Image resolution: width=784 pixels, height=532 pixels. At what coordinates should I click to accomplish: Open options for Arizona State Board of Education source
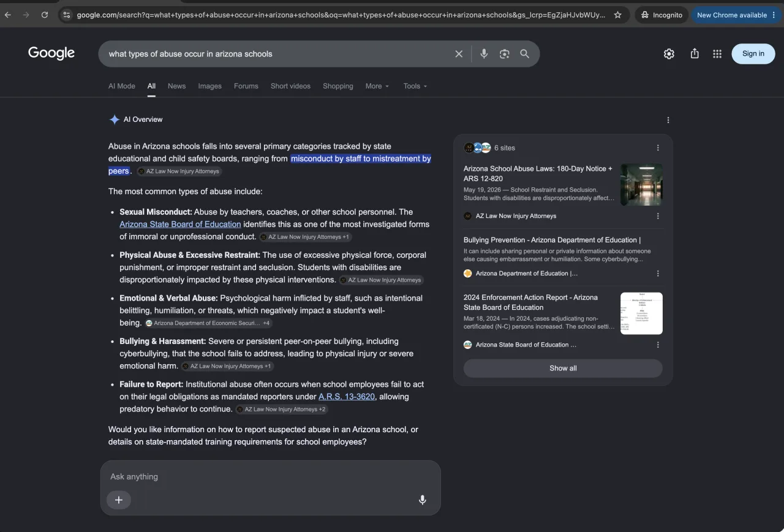tap(658, 345)
